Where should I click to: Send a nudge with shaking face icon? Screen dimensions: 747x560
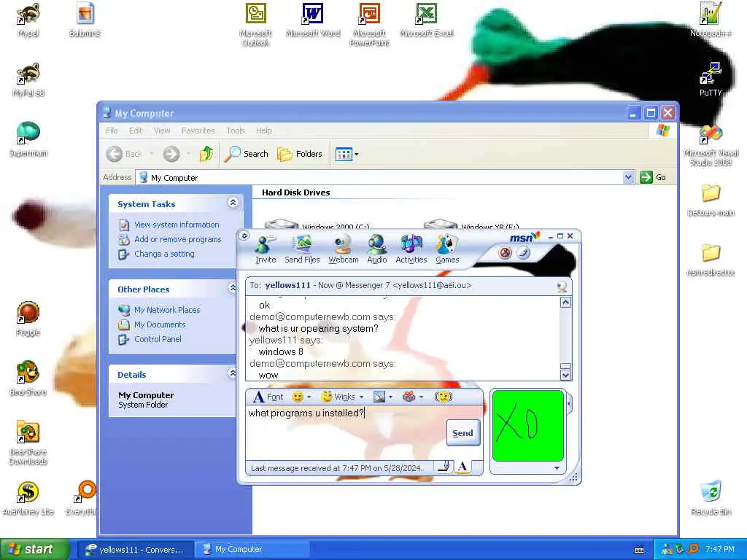pos(443,397)
